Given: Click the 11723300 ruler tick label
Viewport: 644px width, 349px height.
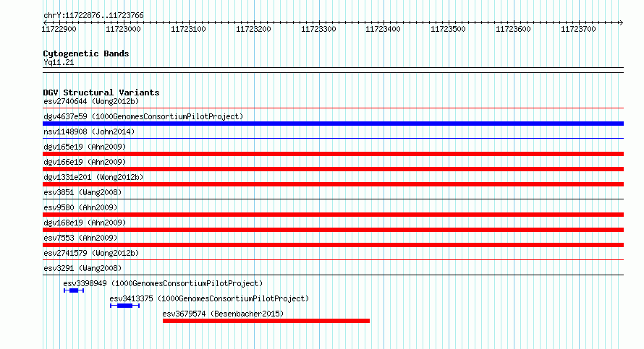Looking at the screenshot, I should click(x=318, y=29).
